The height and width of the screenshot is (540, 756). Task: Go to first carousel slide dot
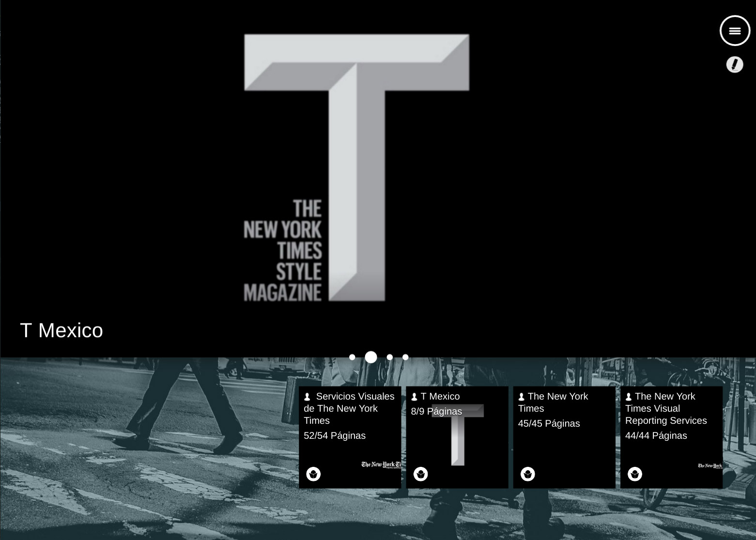coord(352,357)
